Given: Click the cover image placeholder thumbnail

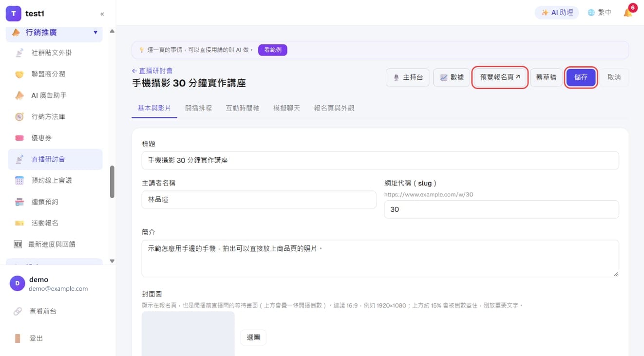Looking at the screenshot, I should click(x=188, y=334).
